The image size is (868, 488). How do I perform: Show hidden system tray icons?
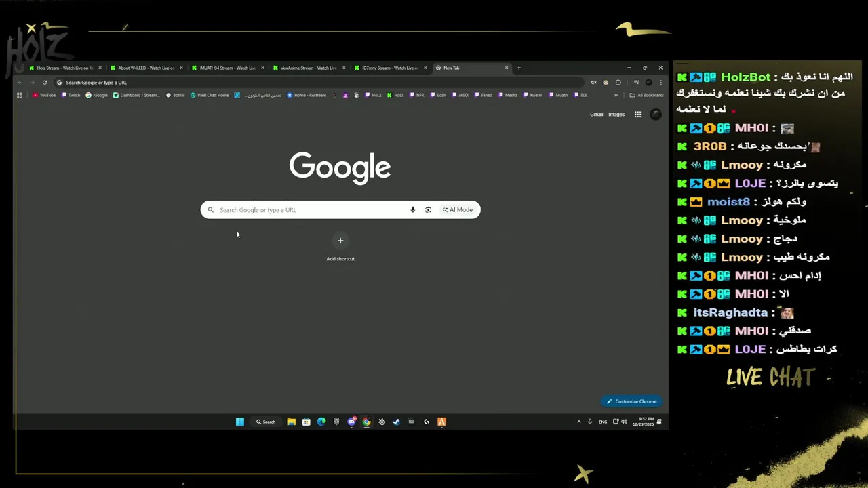578,422
